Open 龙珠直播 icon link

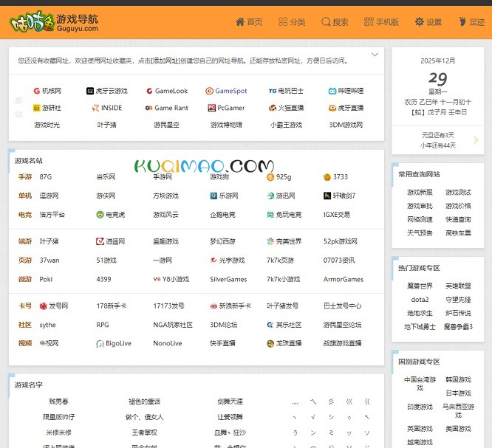tap(284, 344)
